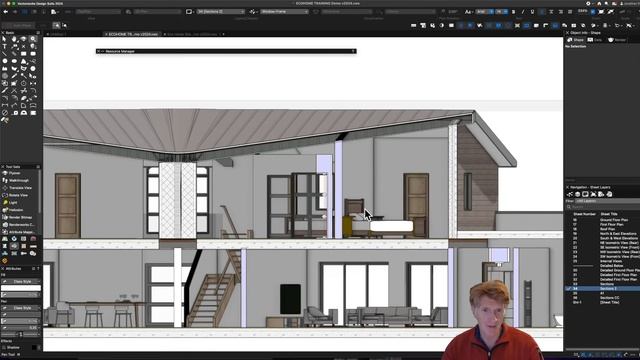Show Classes in Navigation palette
Screen dimensions: 640x360
(570, 194)
